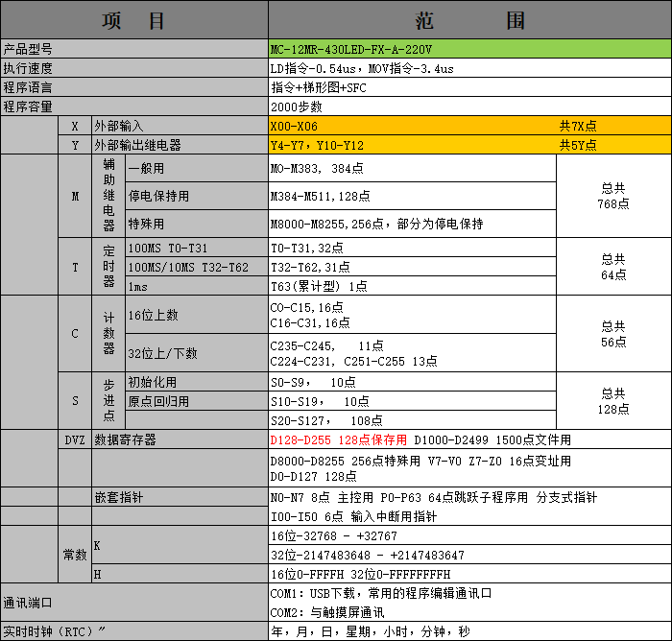
Task: Click the 项目 header cell
Action: point(134,20)
